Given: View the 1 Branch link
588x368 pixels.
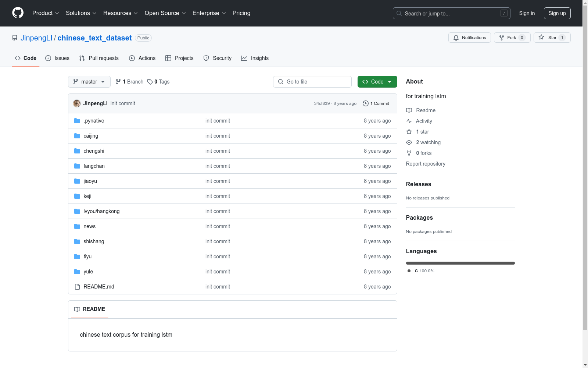Looking at the screenshot, I should pos(130,82).
